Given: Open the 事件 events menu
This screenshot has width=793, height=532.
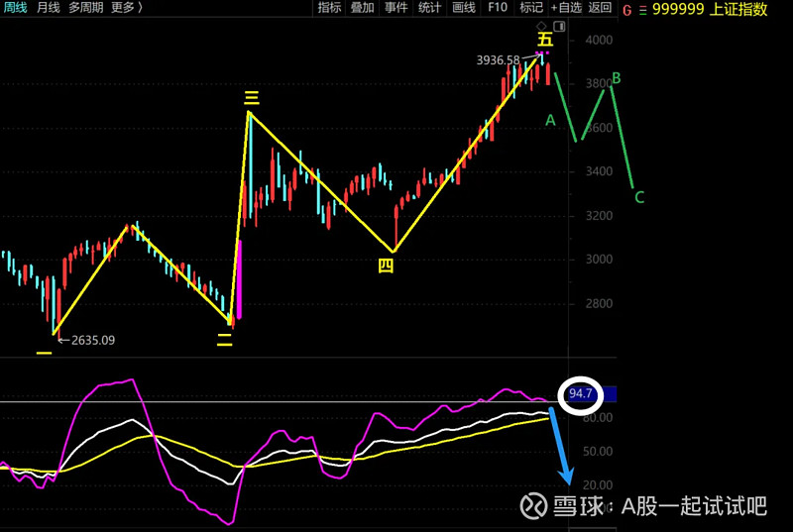Looking at the screenshot, I should (x=396, y=8).
